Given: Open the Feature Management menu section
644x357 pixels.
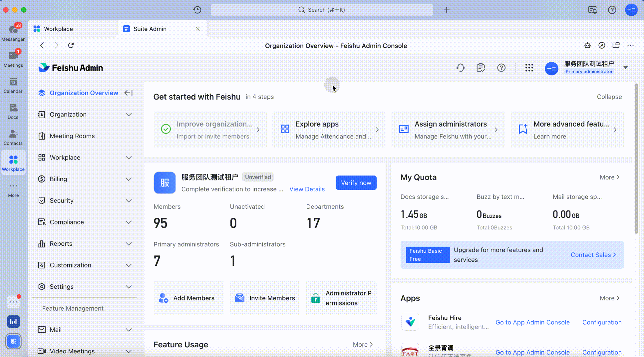Looking at the screenshot, I should pyautogui.click(x=72, y=308).
